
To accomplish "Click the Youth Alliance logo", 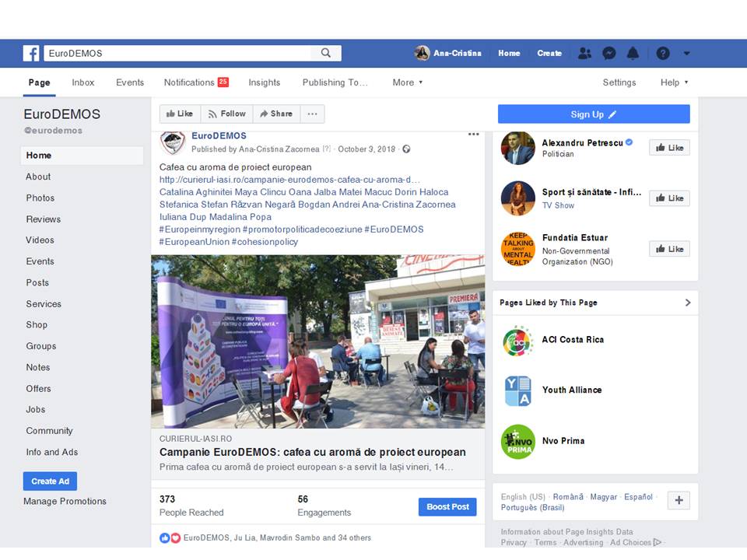I will (x=518, y=391).
